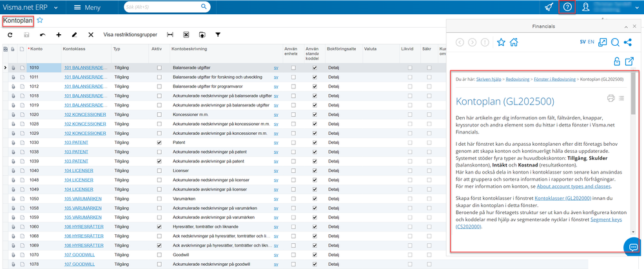The image size is (644, 269).
Task: Click the home icon in the help panel
Action: [x=514, y=43]
